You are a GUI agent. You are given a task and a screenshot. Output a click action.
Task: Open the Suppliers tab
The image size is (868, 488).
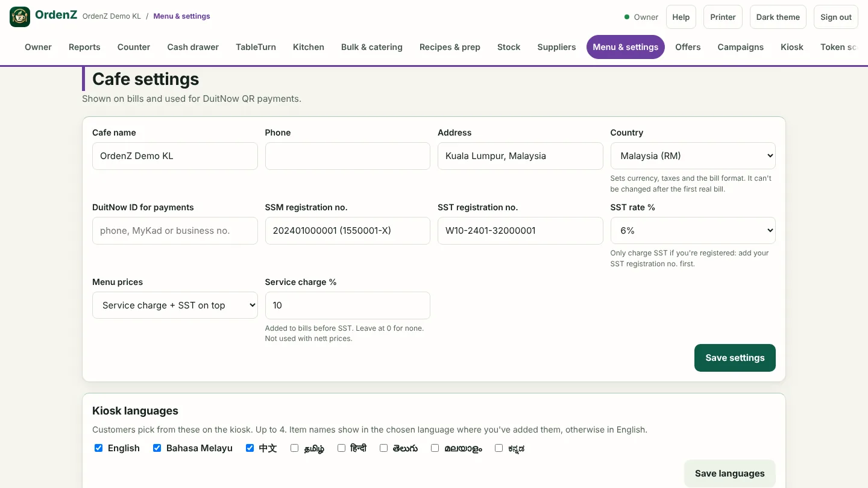(x=556, y=47)
